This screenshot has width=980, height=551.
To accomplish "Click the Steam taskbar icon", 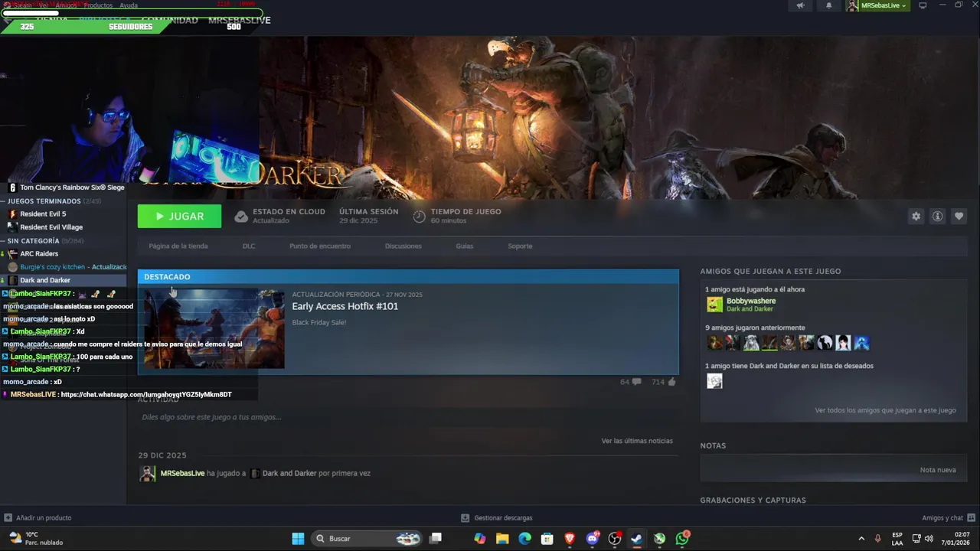I will point(636,539).
